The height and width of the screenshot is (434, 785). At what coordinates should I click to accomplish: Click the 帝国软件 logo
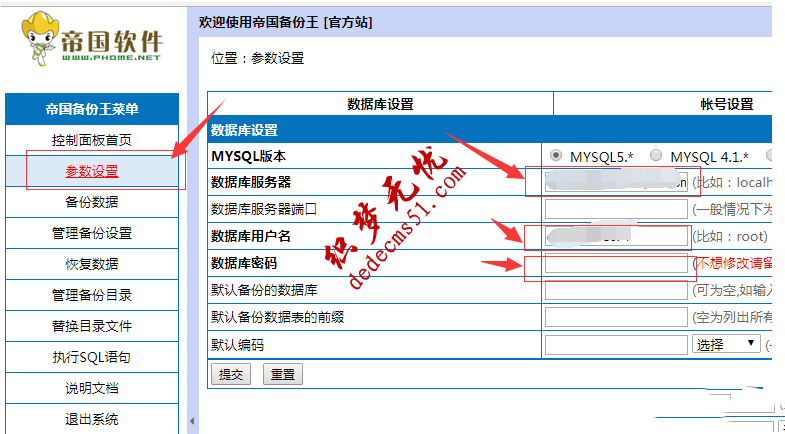(x=92, y=39)
